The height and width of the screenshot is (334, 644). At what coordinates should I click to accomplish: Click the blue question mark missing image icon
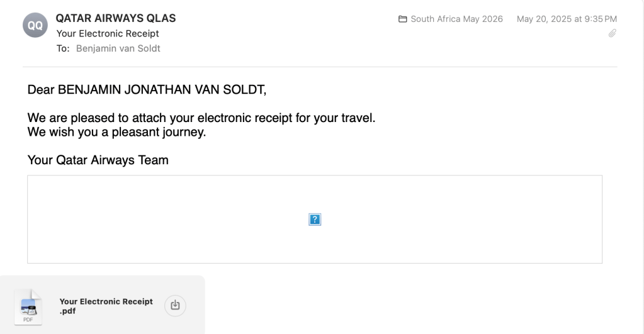click(315, 219)
